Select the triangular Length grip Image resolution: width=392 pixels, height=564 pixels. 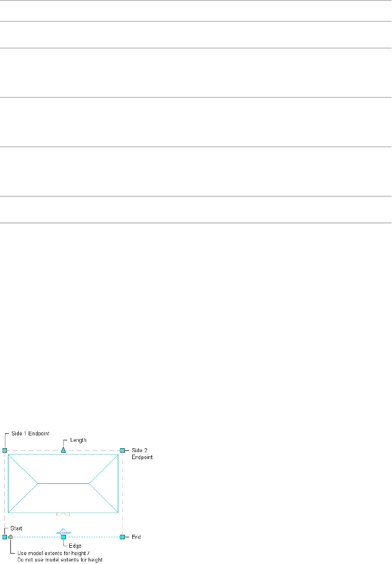click(x=63, y=450)
